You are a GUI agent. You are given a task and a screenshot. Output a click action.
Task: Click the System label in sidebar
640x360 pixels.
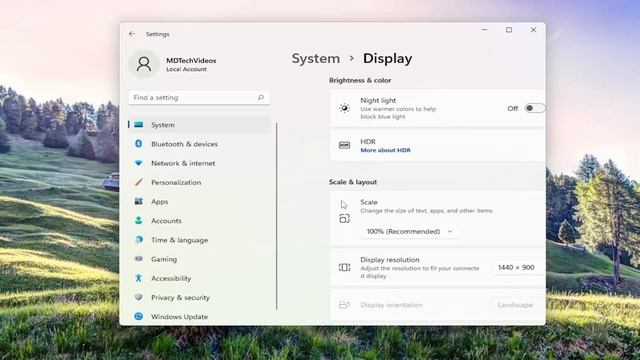(x=163, y=124)
